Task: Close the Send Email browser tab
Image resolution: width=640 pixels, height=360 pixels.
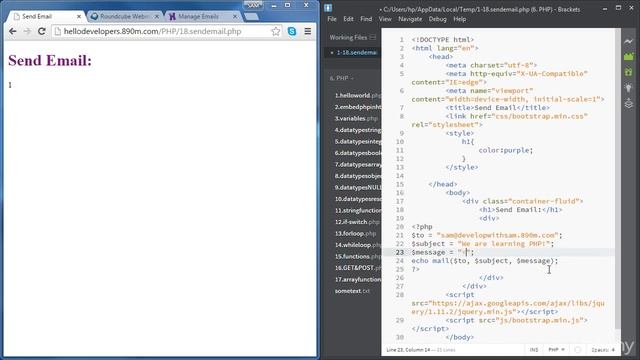Action: tap(79, 16)
